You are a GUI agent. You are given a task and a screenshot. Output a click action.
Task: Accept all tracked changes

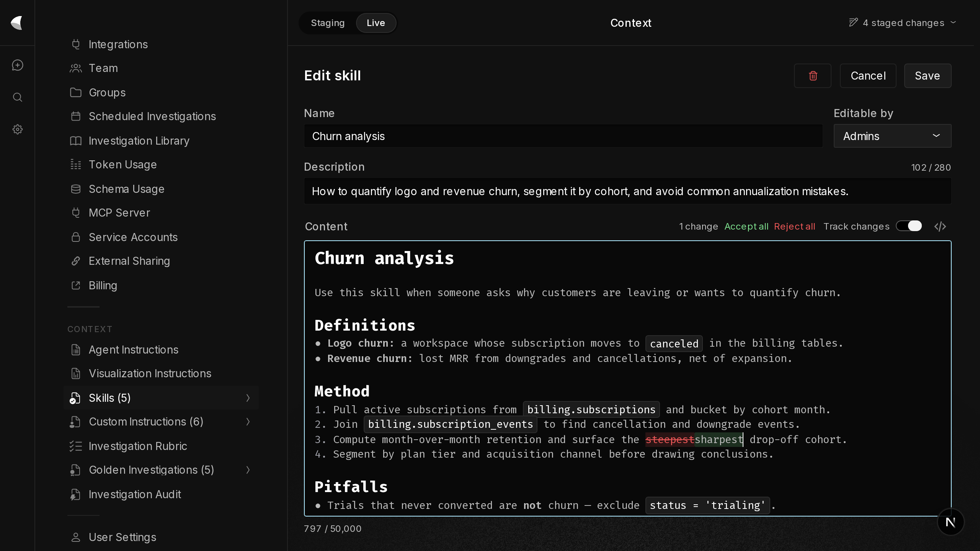pos(746,227)
